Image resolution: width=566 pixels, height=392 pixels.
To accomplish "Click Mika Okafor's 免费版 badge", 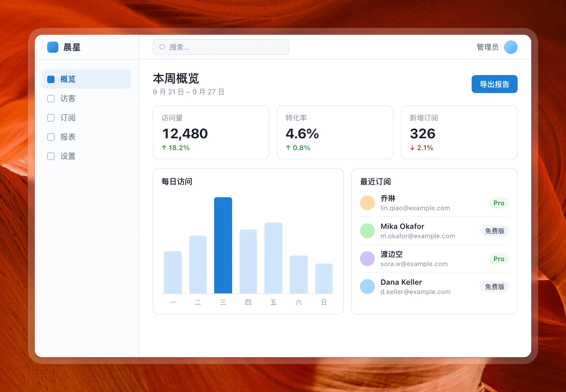I will [x=495, y=231].
